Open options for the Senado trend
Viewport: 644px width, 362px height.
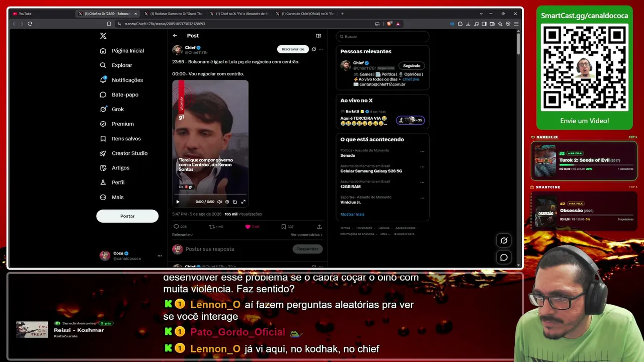pos(422,151)
